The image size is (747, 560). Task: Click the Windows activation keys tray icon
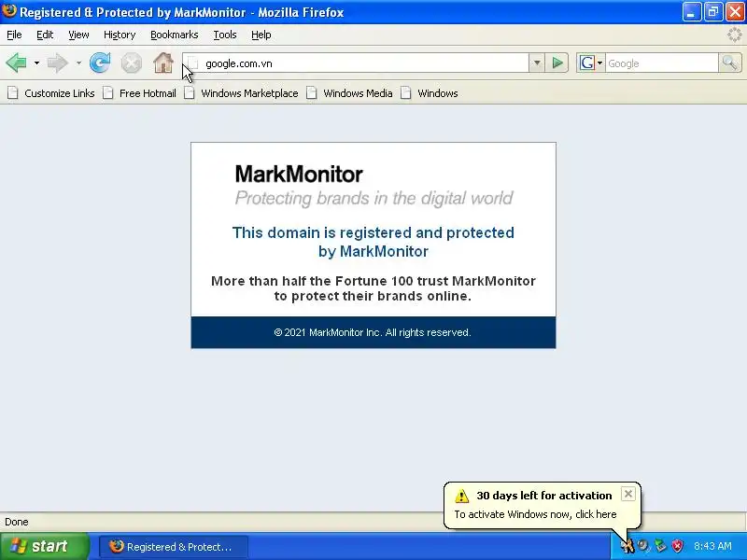pyautogui.click(x=627, y=546)
